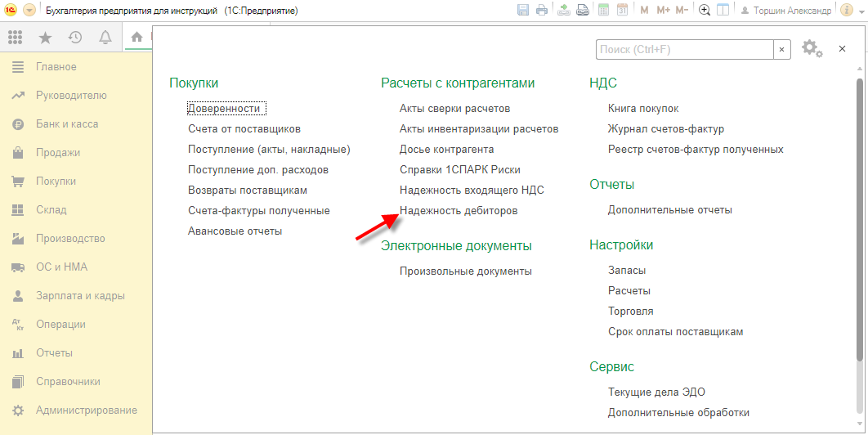The height and width of the screenshot is (435, 868).
Task: Open Акты сверки расчетов
Action: [455, 109]
